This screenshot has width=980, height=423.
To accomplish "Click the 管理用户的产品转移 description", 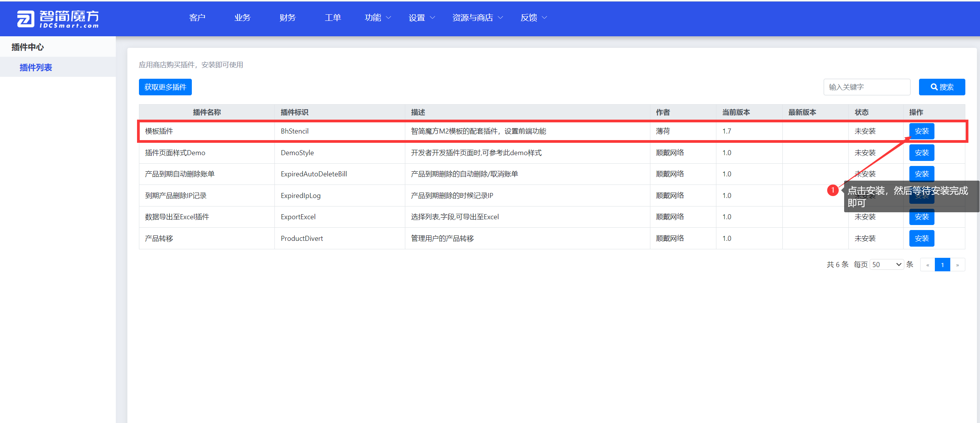I will click(x=442, y=239).
